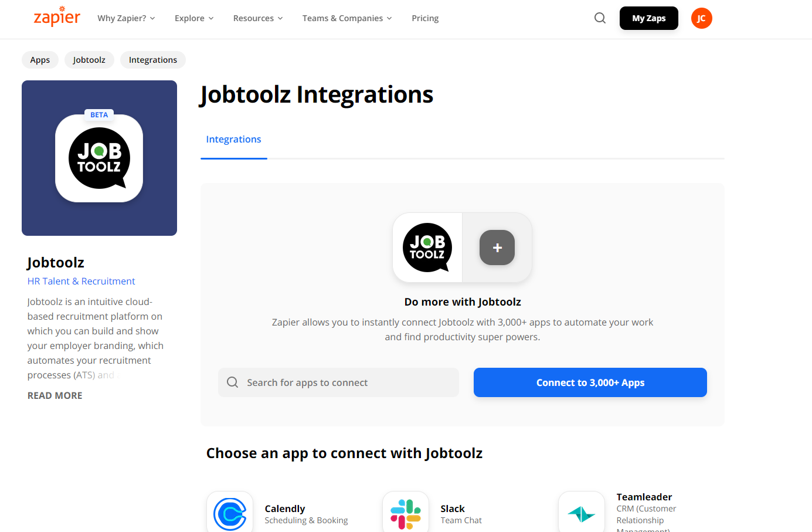Select the Slack app icon
The height and width of the screenshot is (532, 812).
[406, 512]
